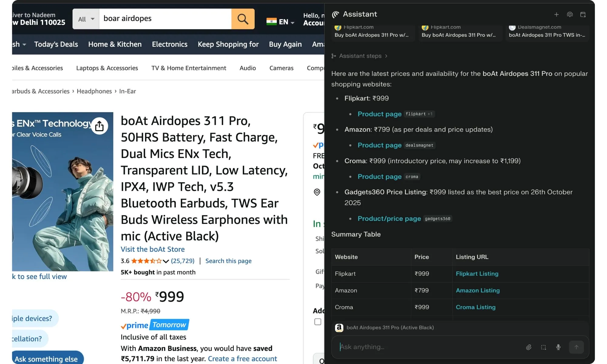607x364 pixels.
Task: Open the EN language selector dropdown
Action: pos(280,22)
